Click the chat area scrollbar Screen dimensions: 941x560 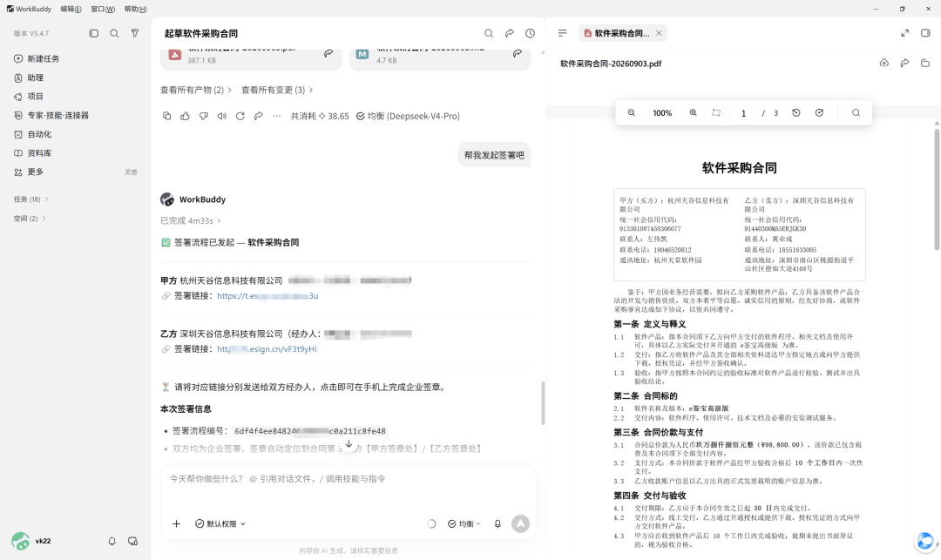click(543, 403)
